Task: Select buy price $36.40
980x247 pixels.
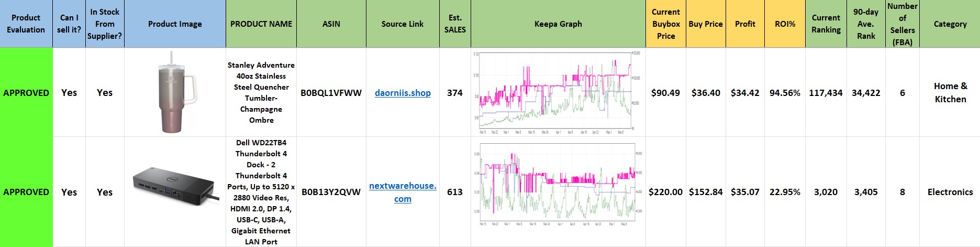Action: coord(706,93)
